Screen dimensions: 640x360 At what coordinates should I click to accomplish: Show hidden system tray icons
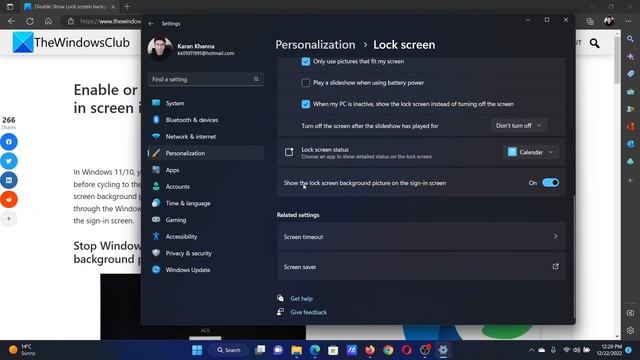coord(531,350)
